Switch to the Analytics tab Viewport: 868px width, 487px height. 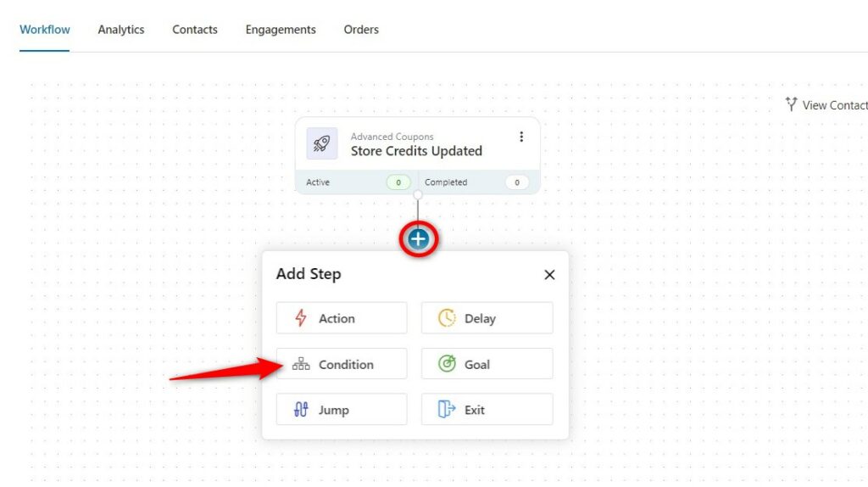coord(121,30)
